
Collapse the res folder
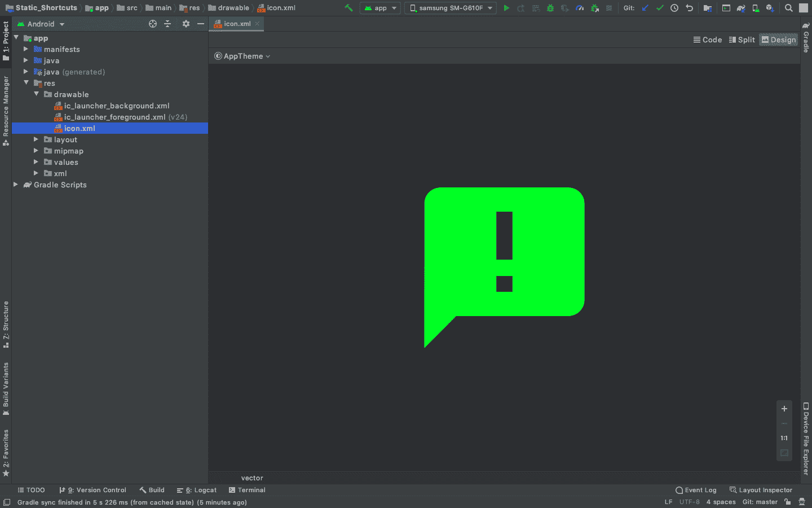26,83
